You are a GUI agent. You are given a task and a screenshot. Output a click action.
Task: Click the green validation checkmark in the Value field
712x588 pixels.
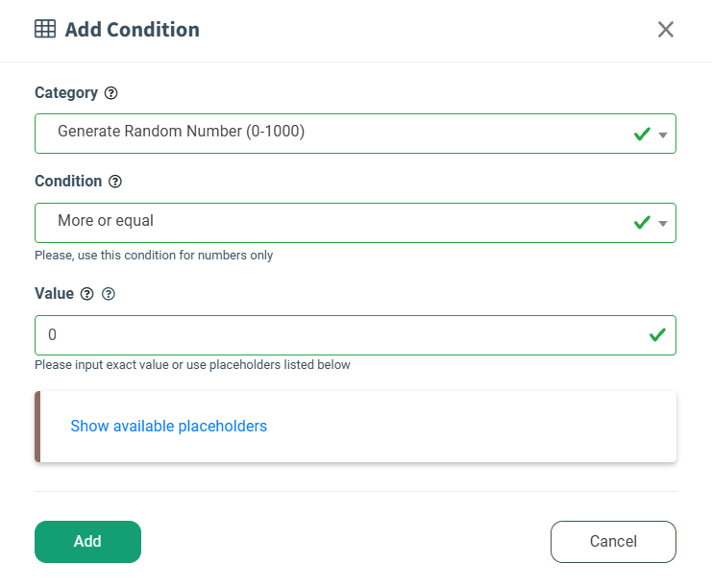click(x=657, y=335)
